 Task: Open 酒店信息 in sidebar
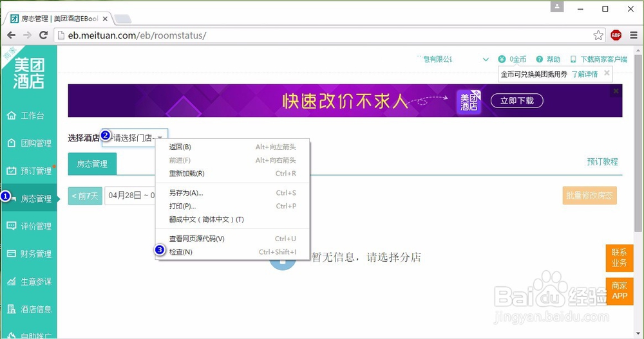[29, 309]
